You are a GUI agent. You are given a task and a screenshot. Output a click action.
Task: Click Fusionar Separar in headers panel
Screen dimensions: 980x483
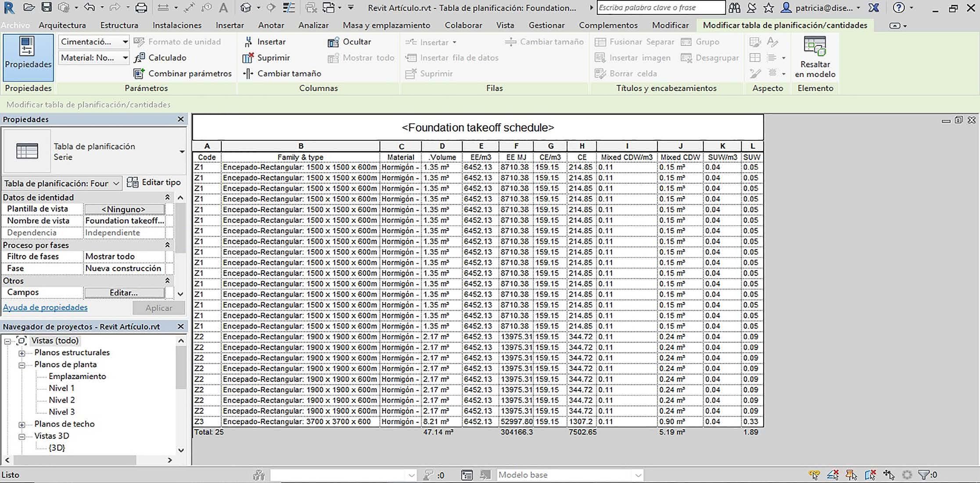click(635, 42)
